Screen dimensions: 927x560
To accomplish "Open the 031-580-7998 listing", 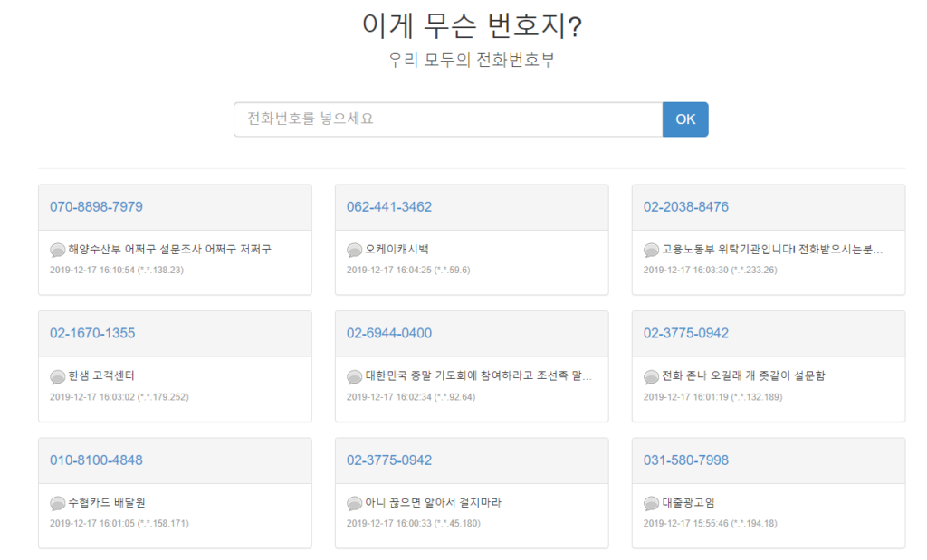I will pos(682,460).
